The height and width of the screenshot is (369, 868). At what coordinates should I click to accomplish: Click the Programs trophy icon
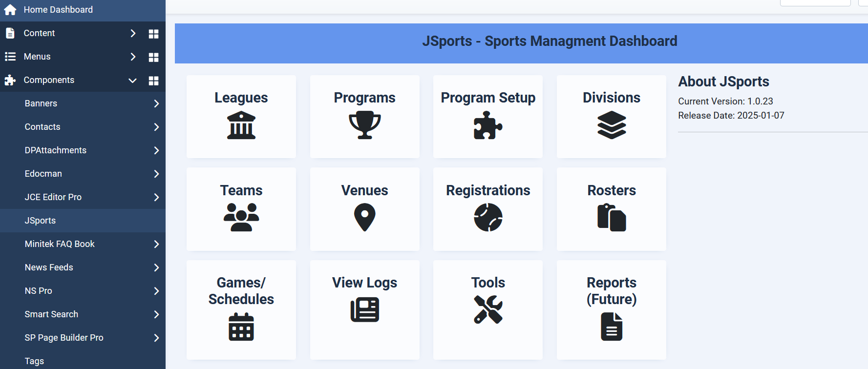(365, 125)
